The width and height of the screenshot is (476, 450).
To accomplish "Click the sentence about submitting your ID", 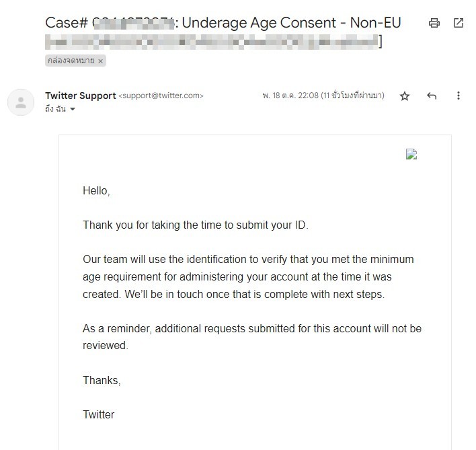I will [x=196, y=225].
